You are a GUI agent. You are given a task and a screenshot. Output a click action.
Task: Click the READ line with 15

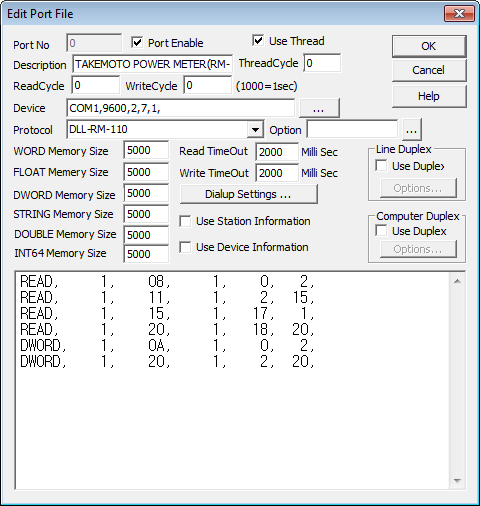[167, 313]
